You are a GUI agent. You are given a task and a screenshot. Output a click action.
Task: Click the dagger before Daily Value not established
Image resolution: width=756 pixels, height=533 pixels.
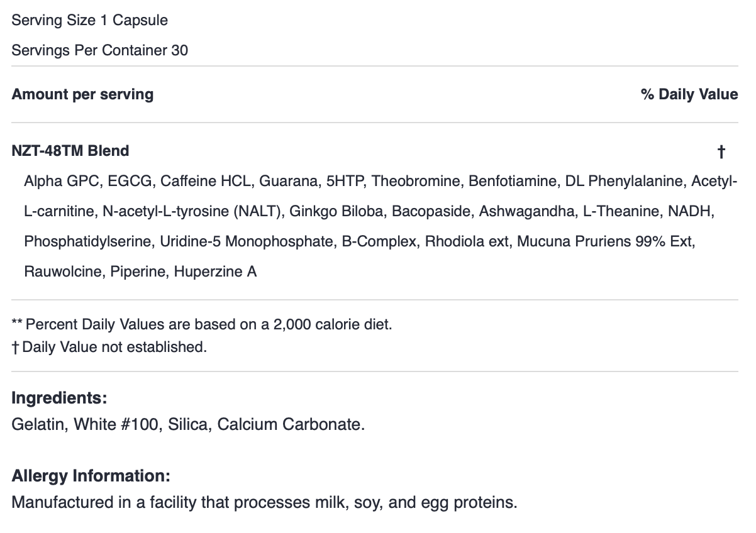(x=16, y=347)
